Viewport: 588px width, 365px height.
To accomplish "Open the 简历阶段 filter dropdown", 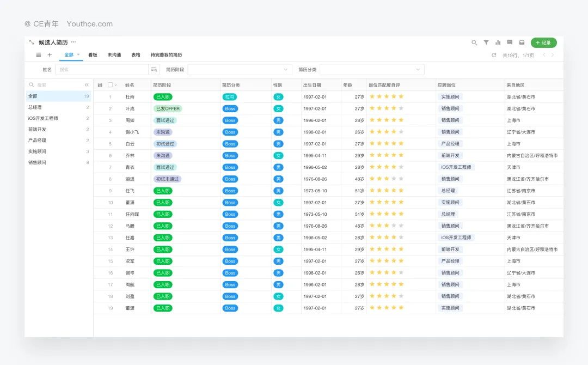I will coord(240,69).
